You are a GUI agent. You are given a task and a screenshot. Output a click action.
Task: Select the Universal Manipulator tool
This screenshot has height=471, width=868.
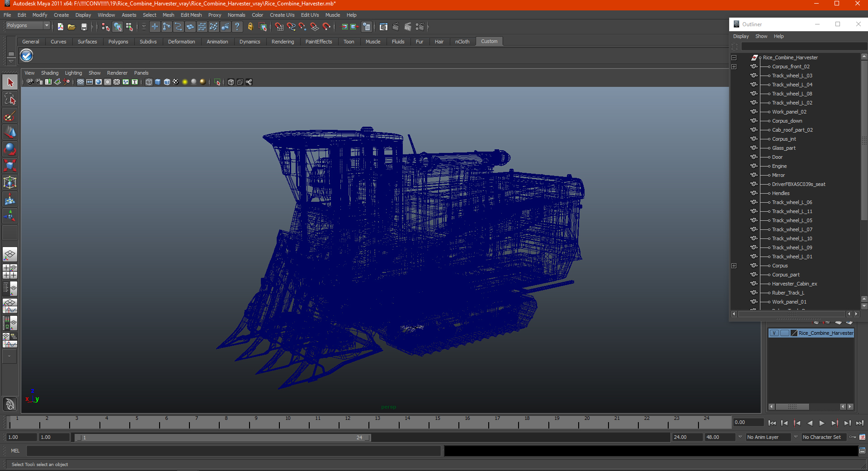pyautogui.click(x=10, y=182)
